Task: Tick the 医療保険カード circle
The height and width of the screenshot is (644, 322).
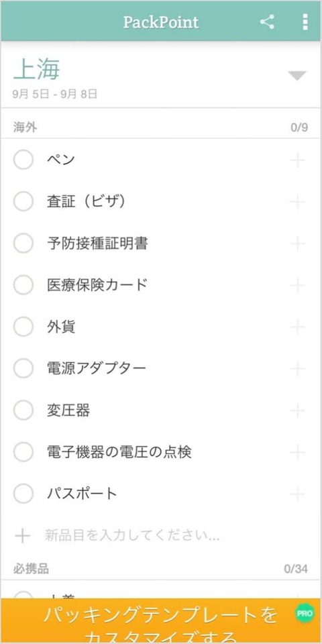Action: coord(23,285)
